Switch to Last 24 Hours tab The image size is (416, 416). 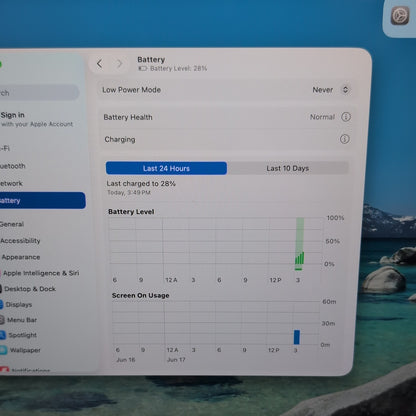(166, 168)
